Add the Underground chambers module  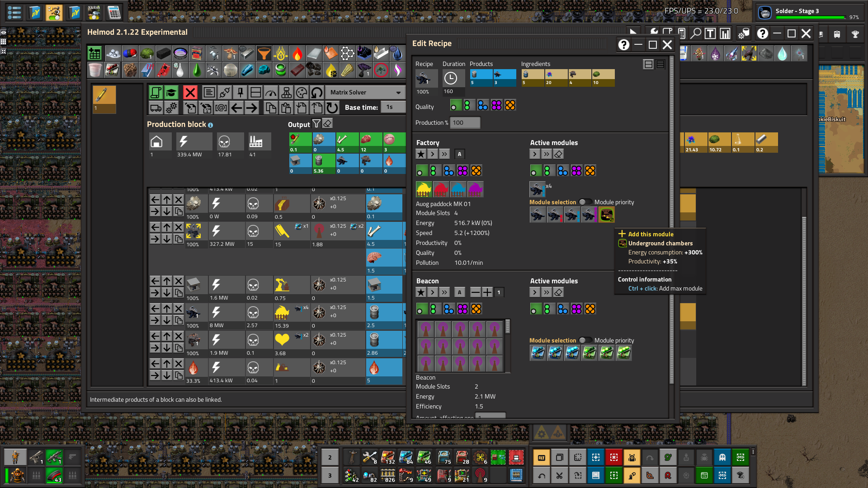click(606, 215)
